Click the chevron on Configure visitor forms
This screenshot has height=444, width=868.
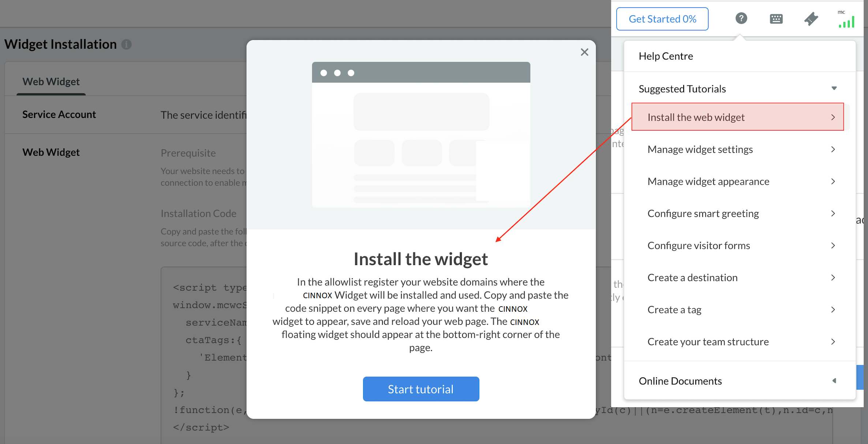(833, 245)
